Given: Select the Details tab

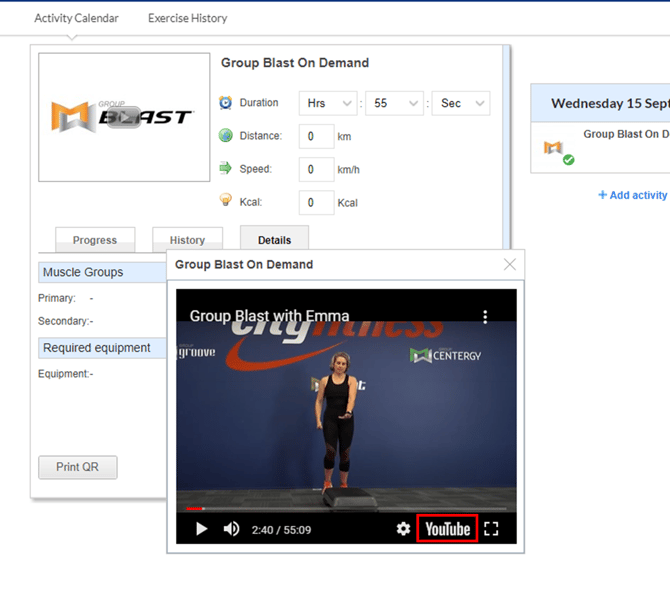Looking at the screenshot, I should click(274, 240).
